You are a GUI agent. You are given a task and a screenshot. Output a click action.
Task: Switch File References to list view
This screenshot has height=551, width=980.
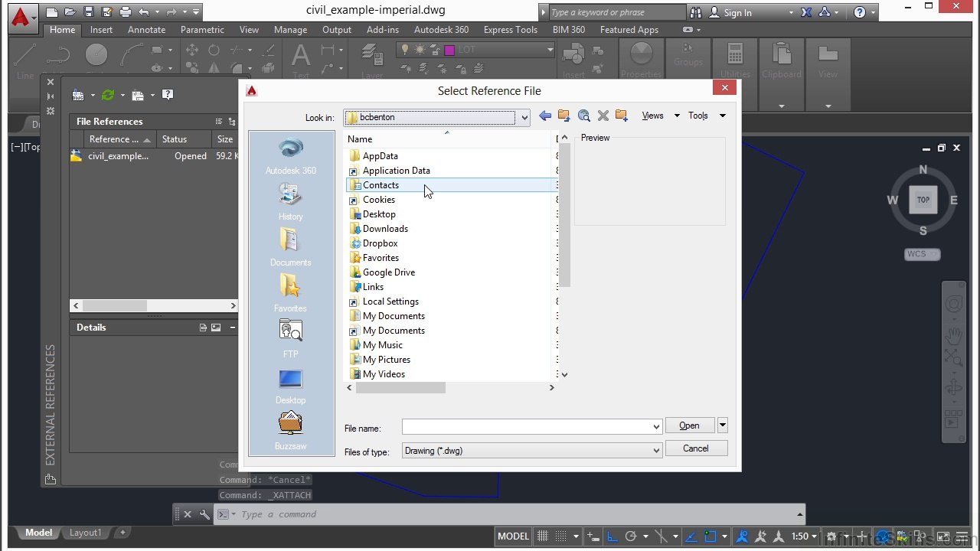pos(219,122)
